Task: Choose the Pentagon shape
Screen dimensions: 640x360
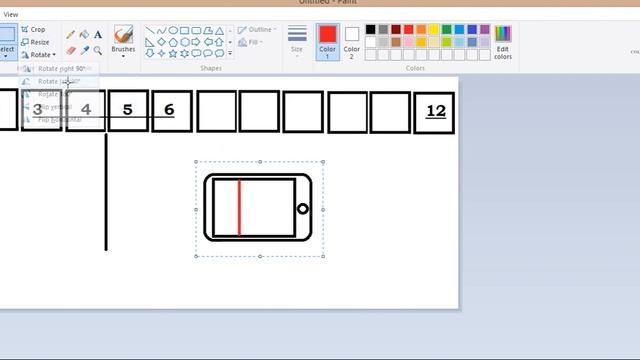Action: coord(173,42)
